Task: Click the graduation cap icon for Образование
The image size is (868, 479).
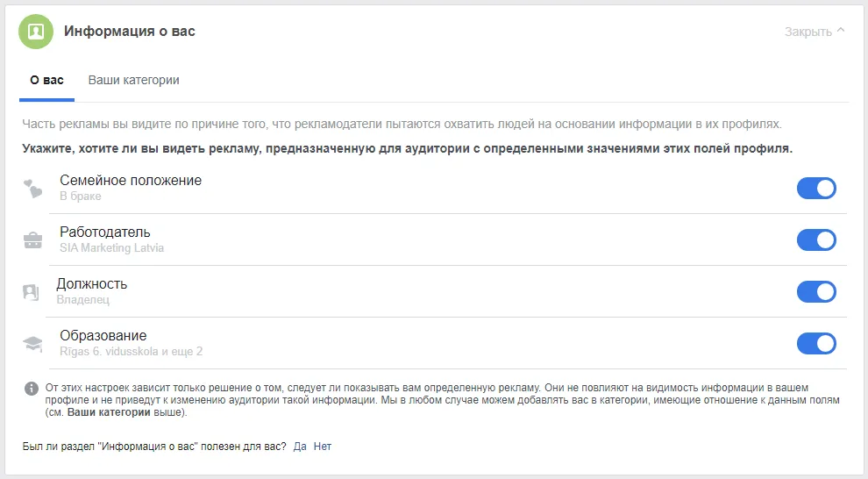Action: pyautogui.click(x=32, y=344)
